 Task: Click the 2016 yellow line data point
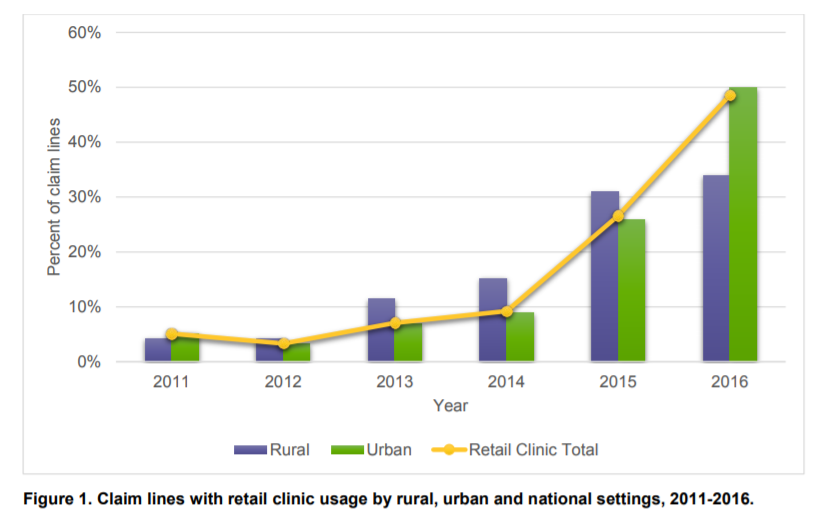click(x=730, y=95)
